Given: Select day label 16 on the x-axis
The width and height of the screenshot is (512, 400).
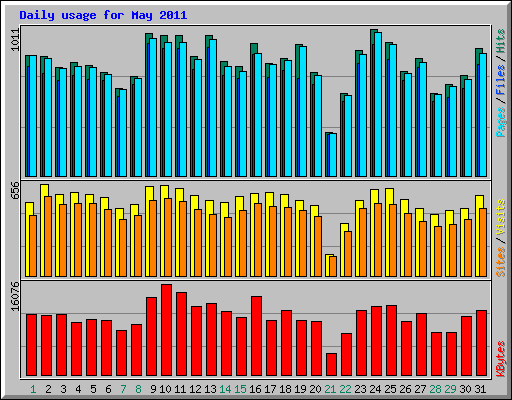Looking at the screenshot, I should (x=255, y=389).
